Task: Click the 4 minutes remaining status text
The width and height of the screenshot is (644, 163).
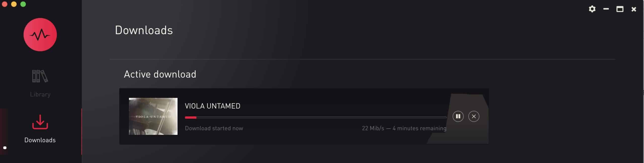Action: (419, 128)
